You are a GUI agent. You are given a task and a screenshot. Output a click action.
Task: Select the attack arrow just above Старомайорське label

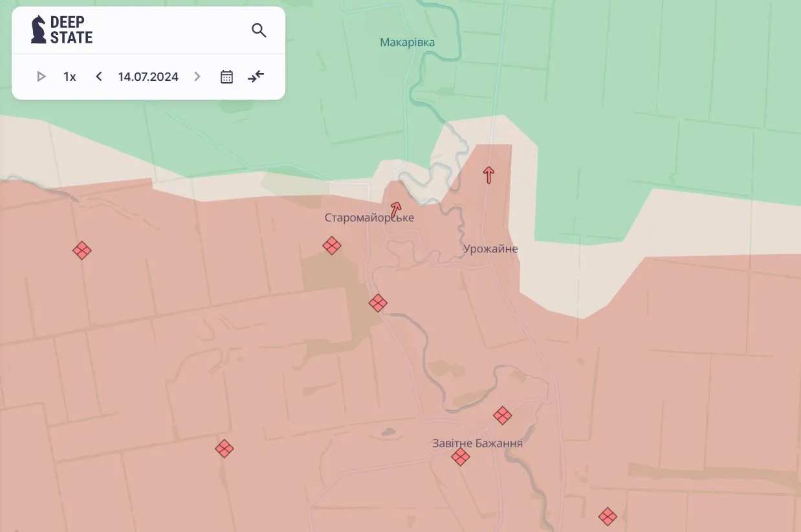coord(395,208)
